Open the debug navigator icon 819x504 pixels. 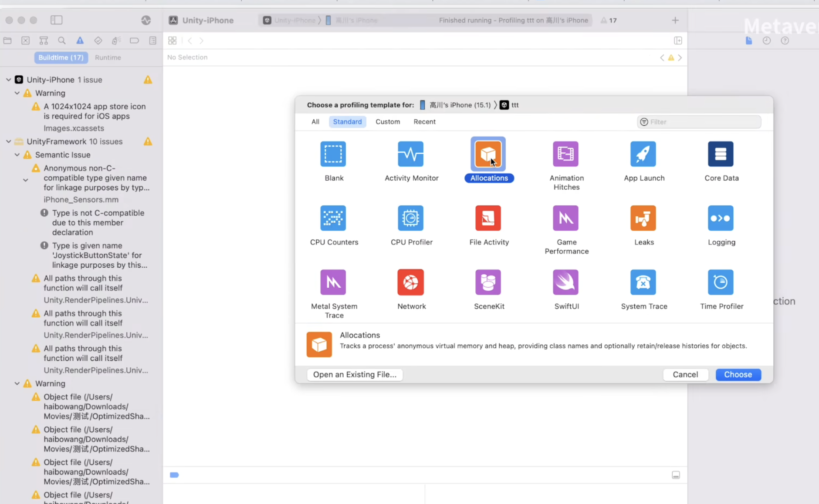click(x=116, y=40)
